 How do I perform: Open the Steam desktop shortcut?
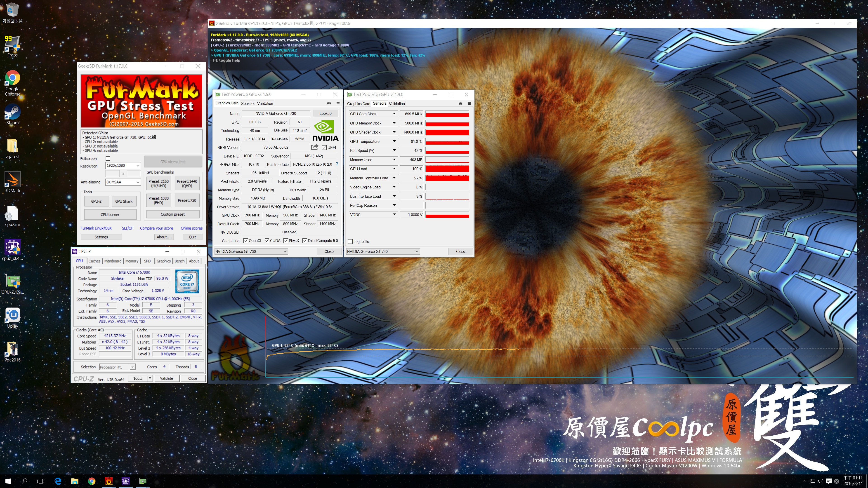[x=12, y=115]
